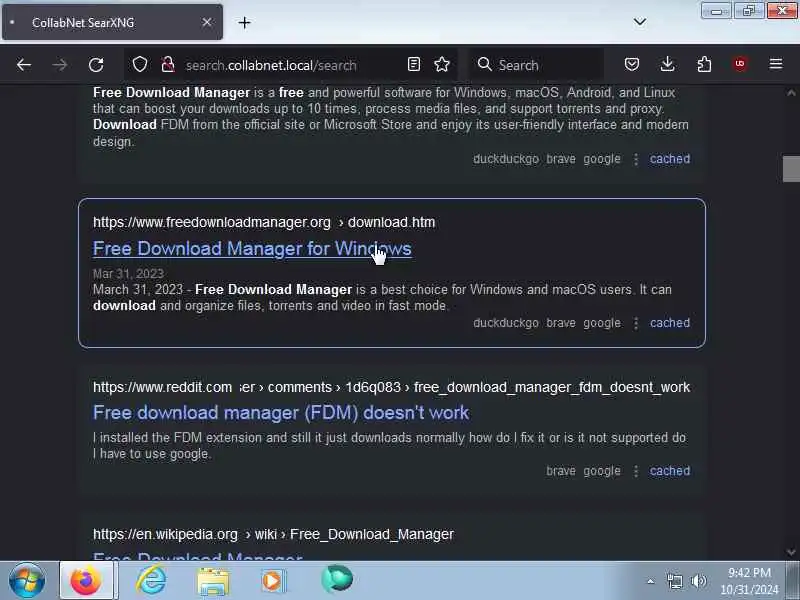Click the 'Mar 31, 2023' date text
The height and width of the screenshot is (600, 800).
point(128,273)
